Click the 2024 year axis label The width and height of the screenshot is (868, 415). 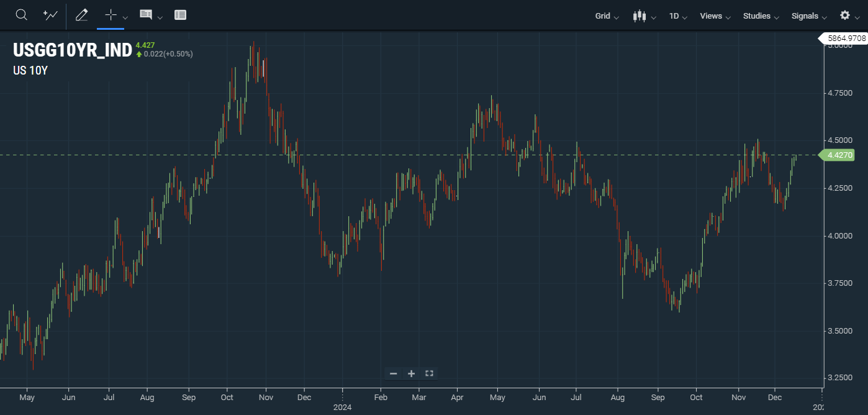point(342,408)
